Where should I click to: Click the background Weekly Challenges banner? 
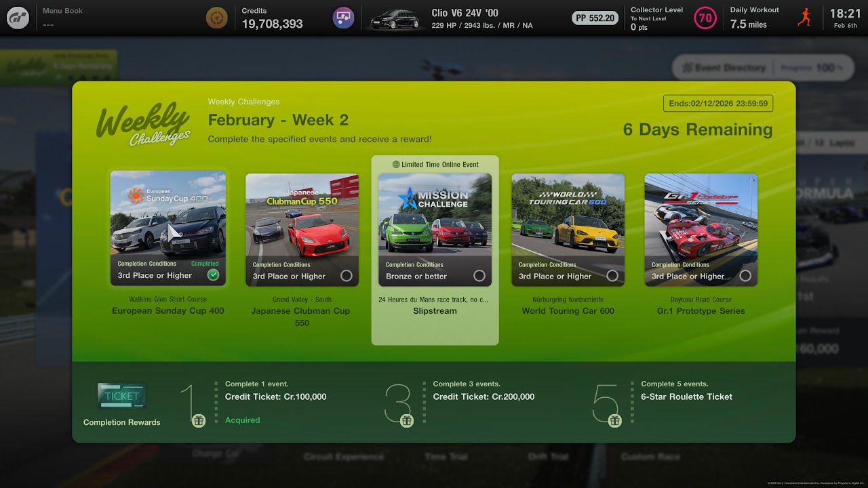click(60, 66)
